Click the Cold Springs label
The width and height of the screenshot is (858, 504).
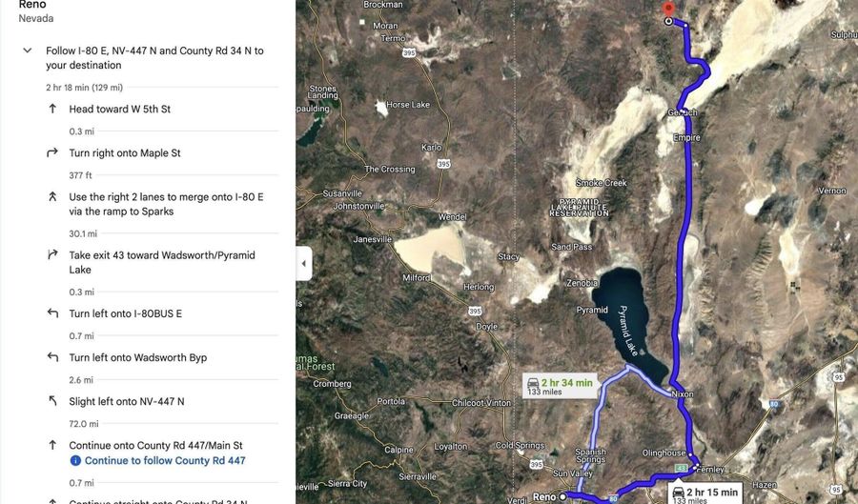pyautogui.click(x=520, y=446)
